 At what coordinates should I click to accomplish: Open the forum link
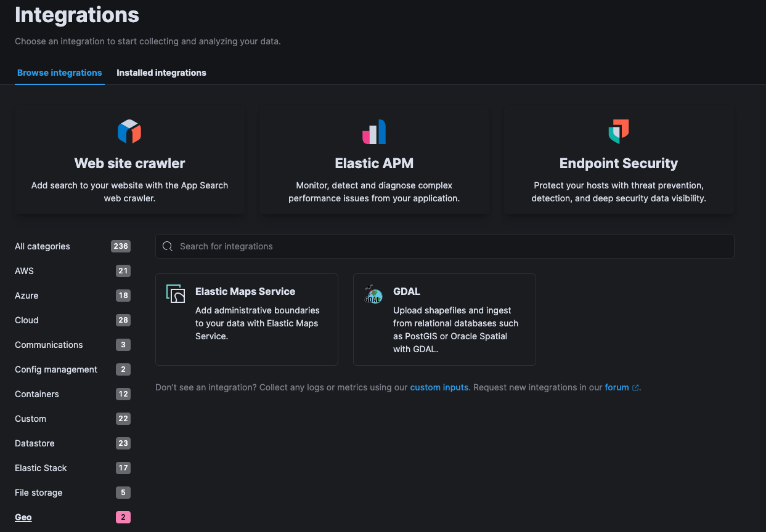tap(617, 387)
